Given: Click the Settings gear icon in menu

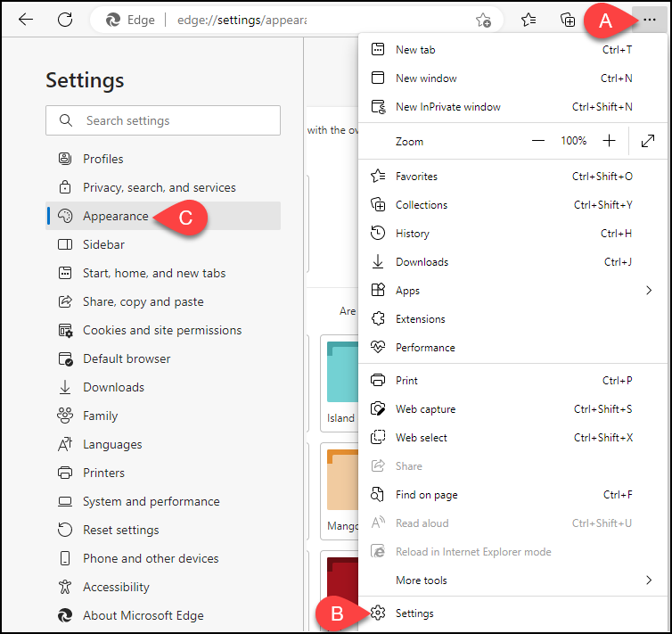Looking at the screenshot, I should pos(378,613).
